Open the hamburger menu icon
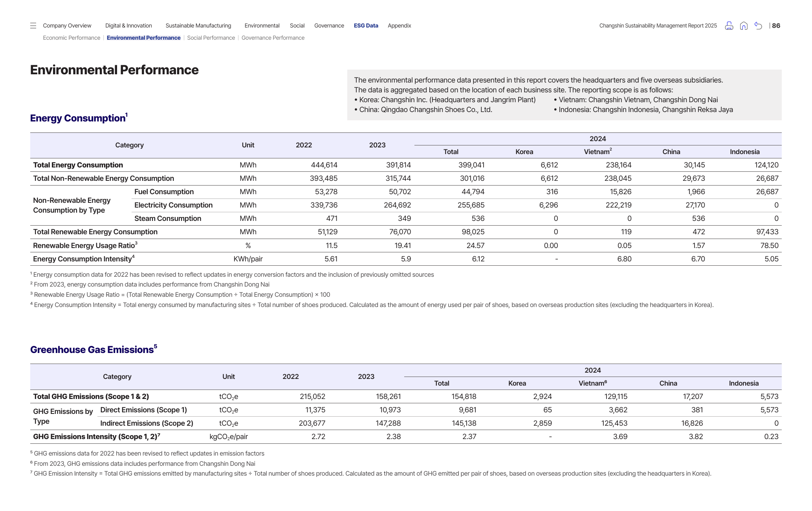Screen dimensions: 812x511 pyautogui.click(x=33, y=26)
